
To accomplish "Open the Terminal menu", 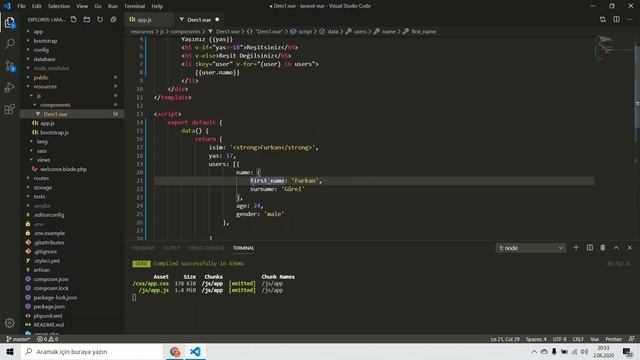I will (x=134, y=6).
